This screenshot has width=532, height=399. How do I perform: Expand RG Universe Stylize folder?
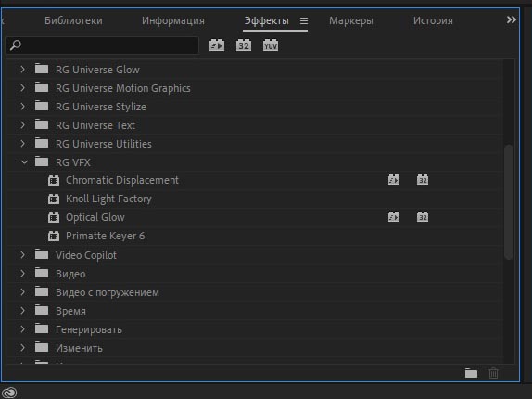pyautogui.click(x=23, y=107)
